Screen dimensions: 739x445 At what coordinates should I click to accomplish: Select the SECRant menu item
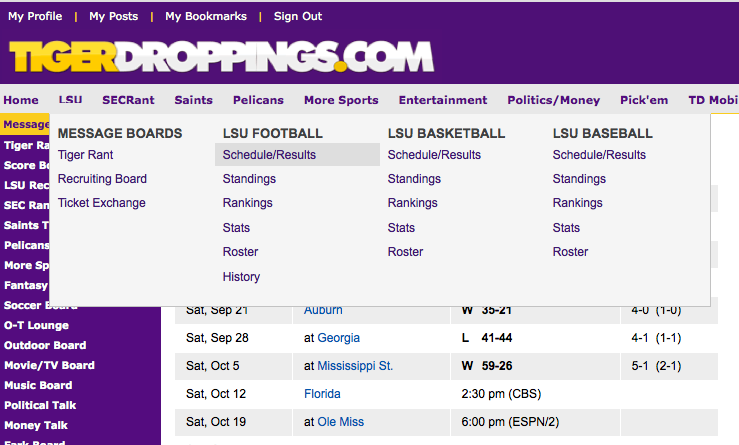coord(128,100)
